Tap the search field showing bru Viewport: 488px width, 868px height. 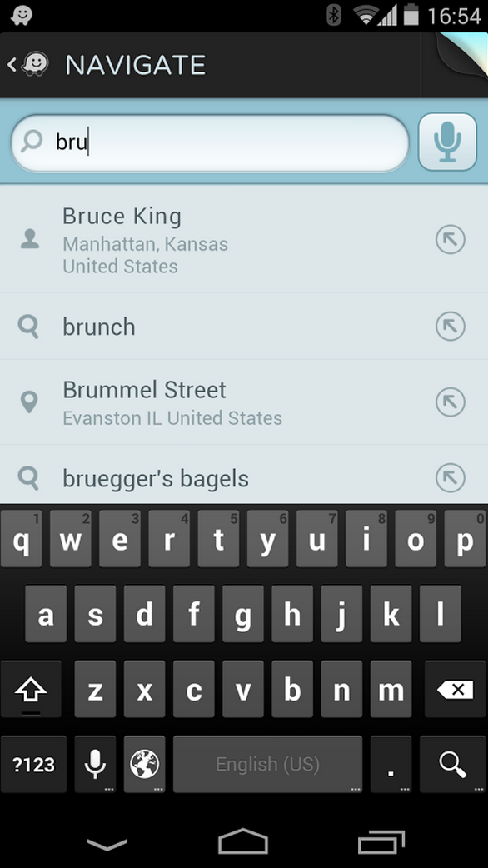pyautogui.click(x=208, y=142)
